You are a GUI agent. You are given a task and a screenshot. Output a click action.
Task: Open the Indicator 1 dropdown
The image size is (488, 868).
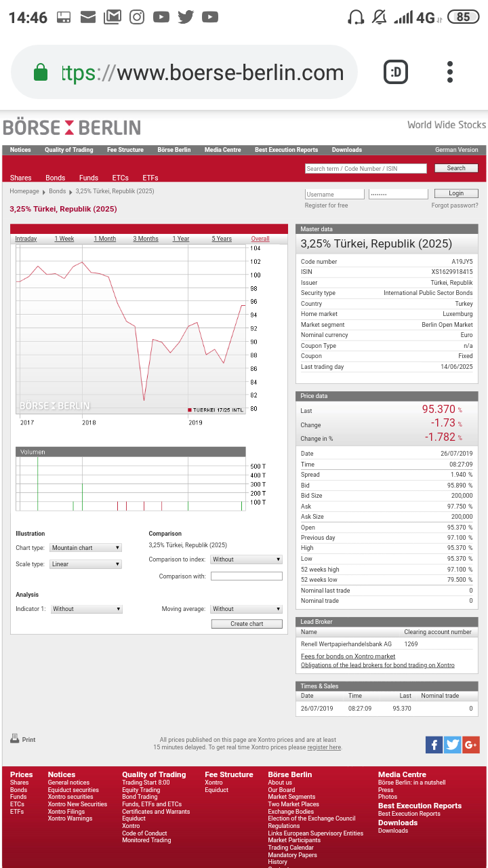86,609
